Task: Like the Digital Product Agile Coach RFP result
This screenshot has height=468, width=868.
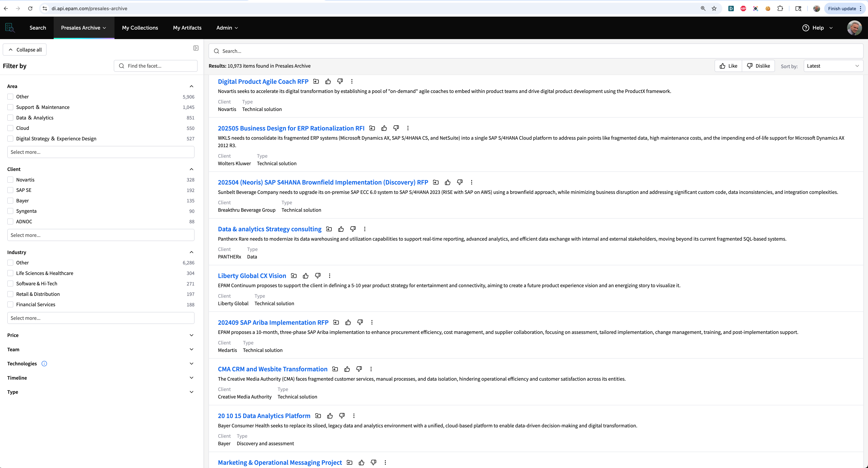Action: pos(328,81)
